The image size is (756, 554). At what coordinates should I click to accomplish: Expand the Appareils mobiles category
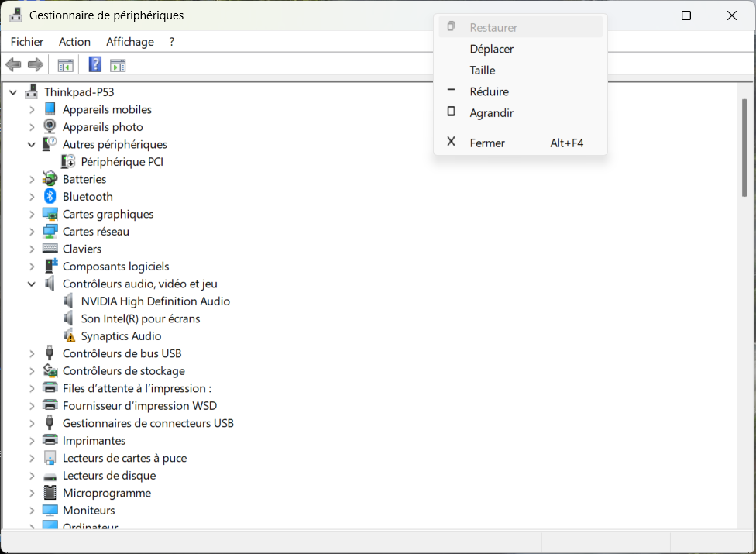[32, 110]
